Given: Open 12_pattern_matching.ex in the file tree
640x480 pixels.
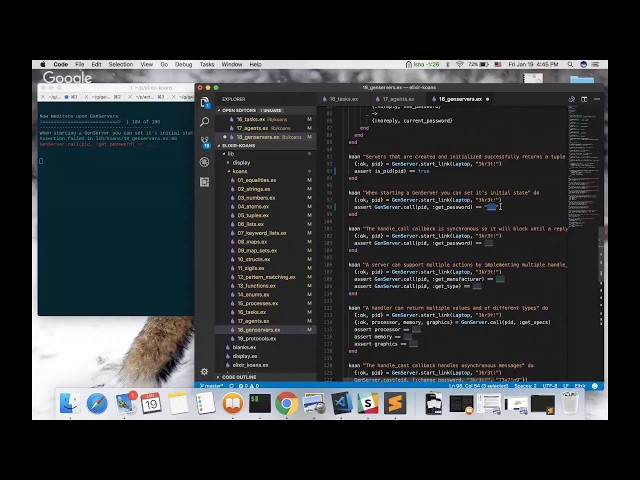Looking at the screenshot, I should (265, 277).
